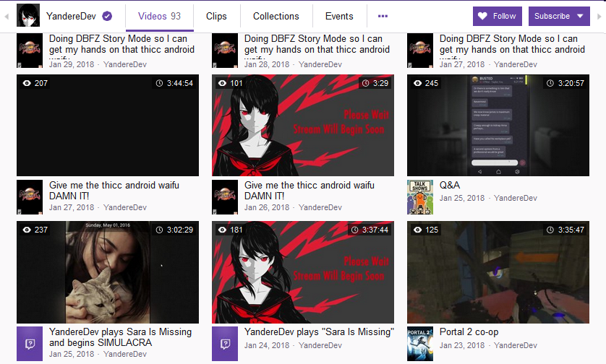606x364 pixels.
Task: Click the left carousel arrow
Action: tap(7, 17)
